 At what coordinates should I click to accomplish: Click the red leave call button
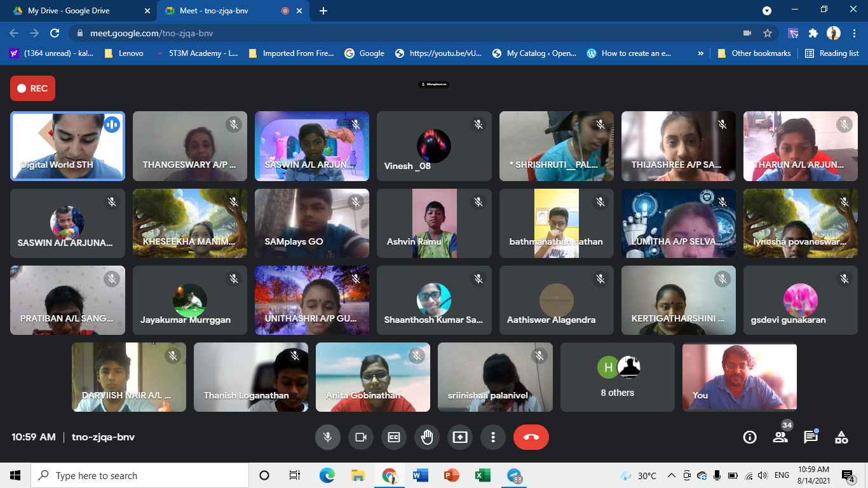[x=531, y=437]
